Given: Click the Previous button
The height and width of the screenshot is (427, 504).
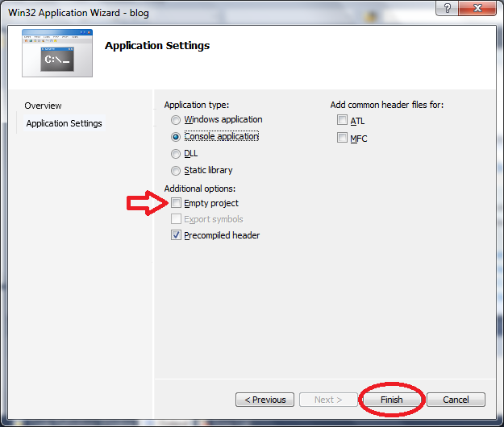Looking at the screenshot, I should [x=264, y=400].
